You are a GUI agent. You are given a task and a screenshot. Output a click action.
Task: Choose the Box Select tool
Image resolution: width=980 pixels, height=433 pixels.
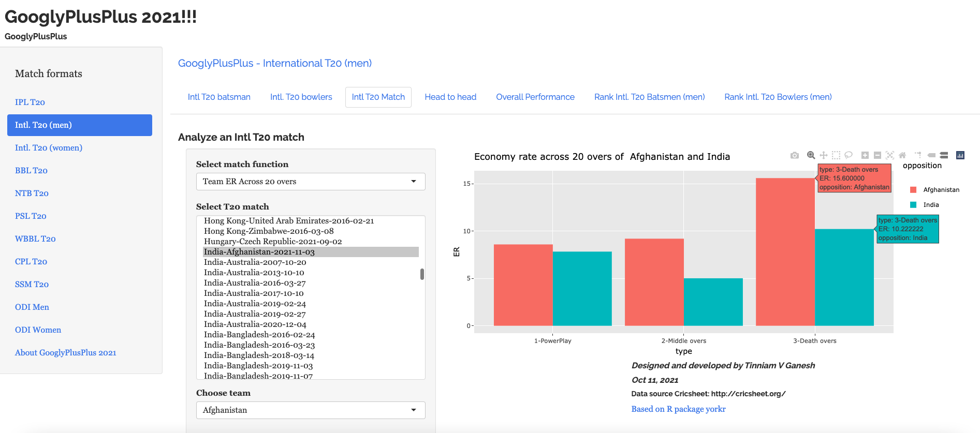tap(836, 155)
